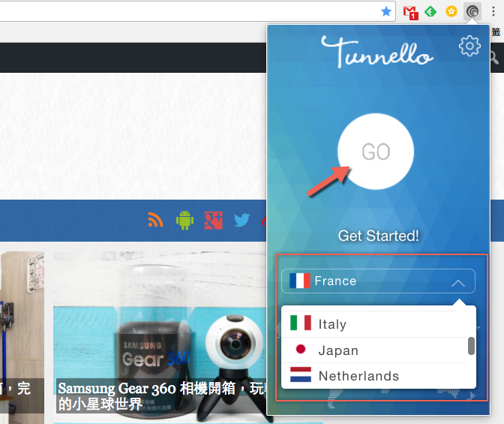Open the green Feedly extension icon
The image size is (504, 424).
click(430, 12)
